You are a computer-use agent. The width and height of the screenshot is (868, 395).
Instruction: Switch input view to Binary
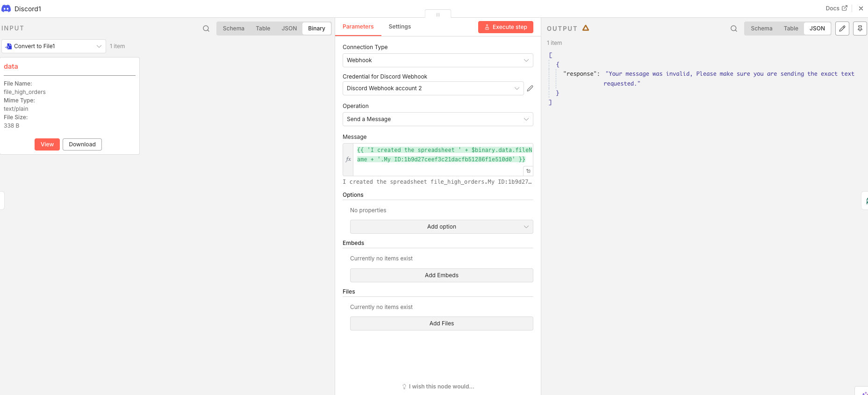(316, 29)
